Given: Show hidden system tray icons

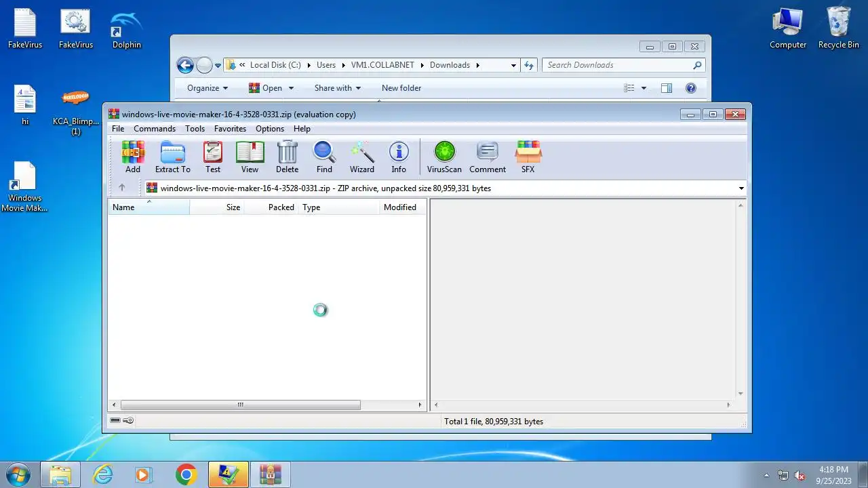Looking at the screenshot, I should [766, 475].
